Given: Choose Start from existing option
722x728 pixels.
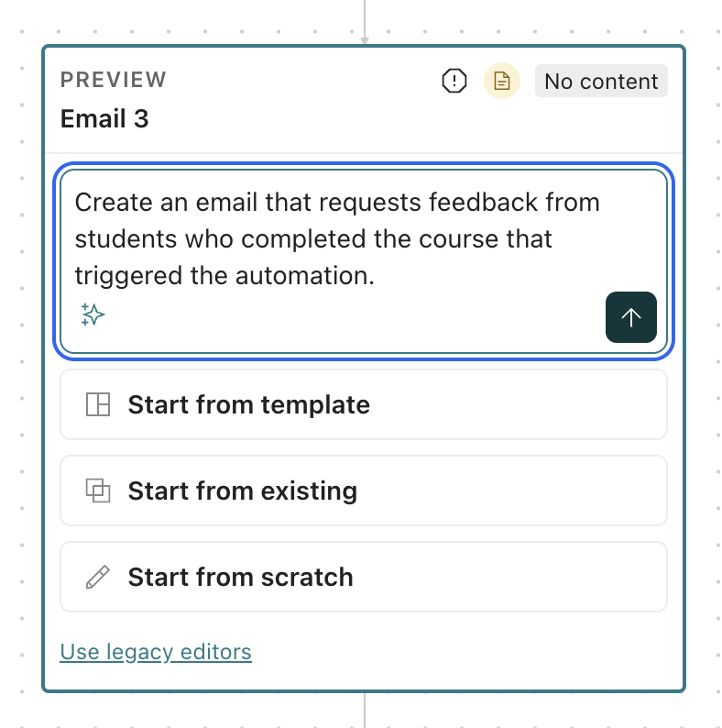Looking at the screenshot, I should pyautogui.click(x=364, y=491).
